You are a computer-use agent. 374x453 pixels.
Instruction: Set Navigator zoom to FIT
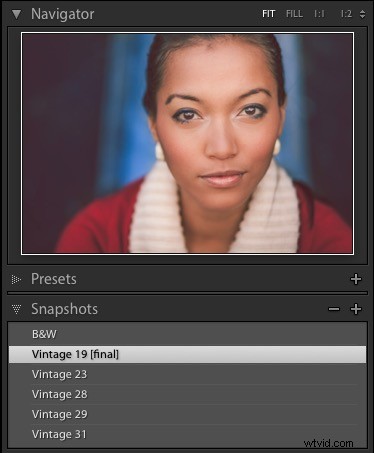[x=268, y=14]
